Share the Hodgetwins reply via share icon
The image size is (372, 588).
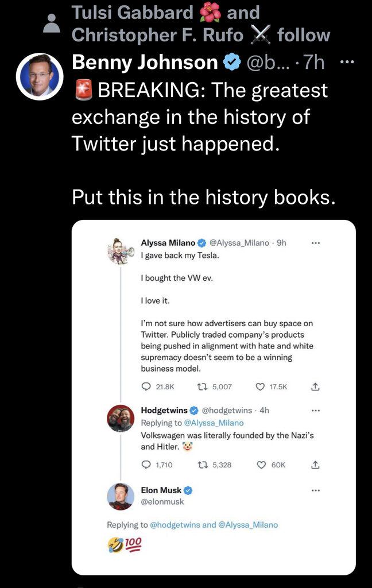click(x=315, y=465)
